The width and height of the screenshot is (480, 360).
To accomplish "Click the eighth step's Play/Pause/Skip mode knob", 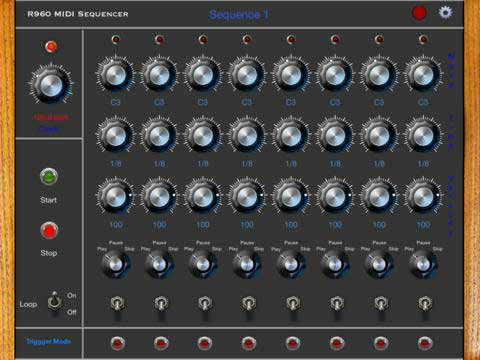I will click(423, 264).
